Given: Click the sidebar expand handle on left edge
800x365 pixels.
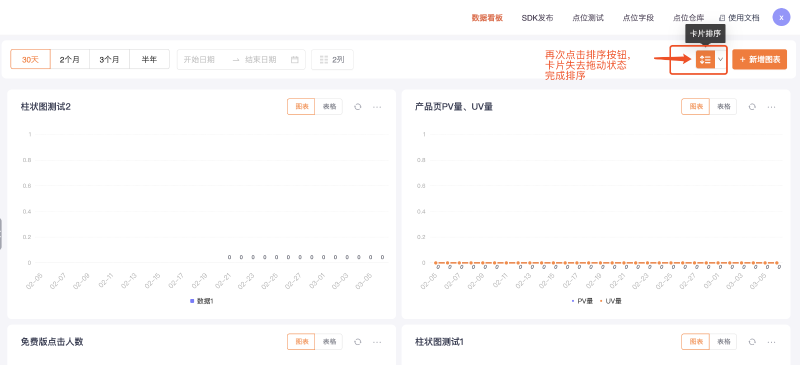Looking at the screenshot, I should click(2, 234).
